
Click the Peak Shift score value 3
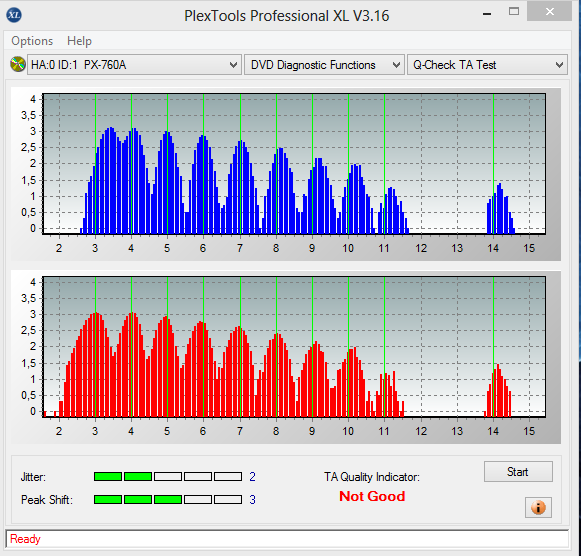[x=252, y=500]
